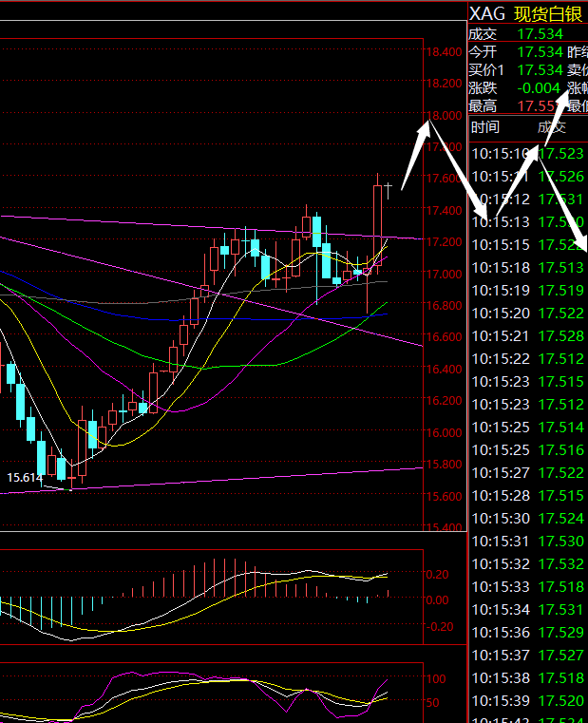
Task: Click the 17.530 price in the 10:15:31 row
Action: 560,541
